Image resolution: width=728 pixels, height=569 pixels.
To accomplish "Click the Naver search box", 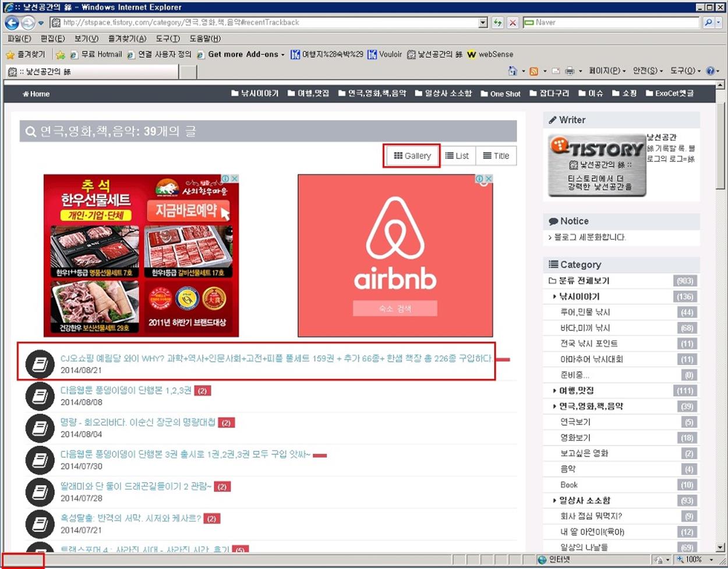I will coord(610,23).
